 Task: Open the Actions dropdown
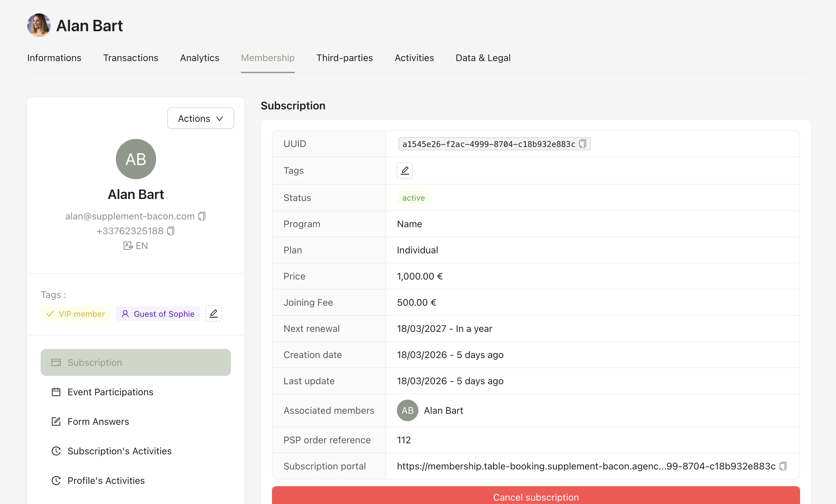pyautogui.click(x=200, y=118)
